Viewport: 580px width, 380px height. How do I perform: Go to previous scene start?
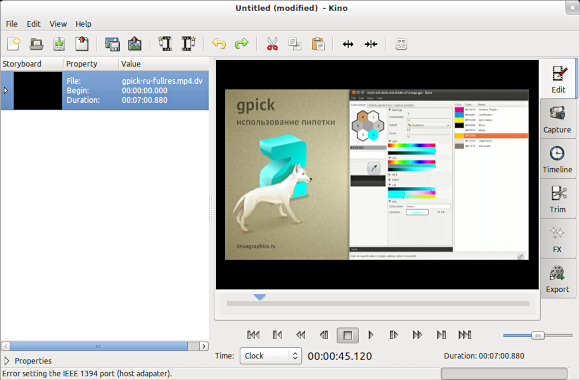(x=277, y=335)
